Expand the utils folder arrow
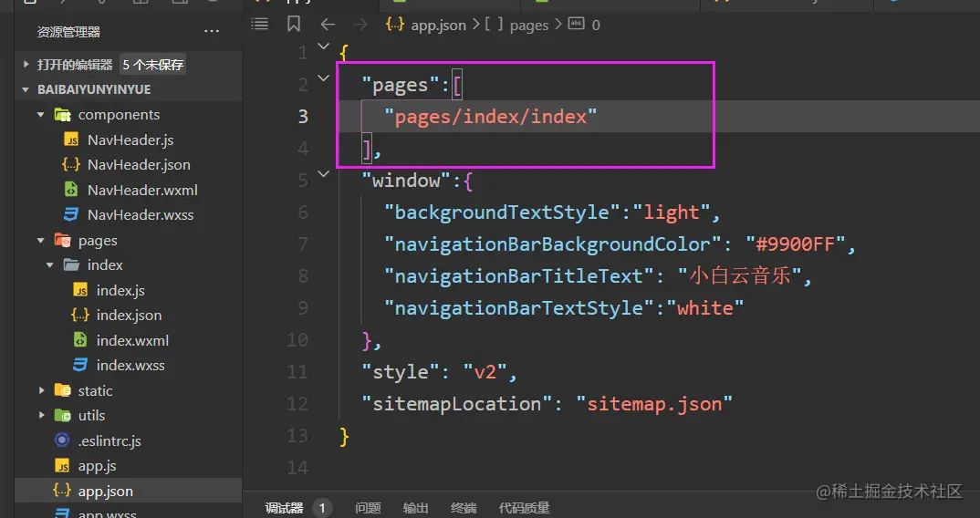 pos(41,415)
